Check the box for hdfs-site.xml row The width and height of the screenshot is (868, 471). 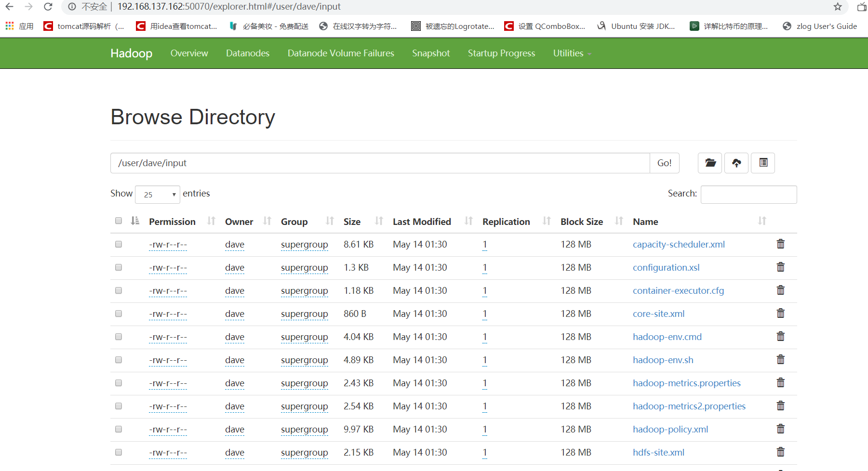click(119, 452)
